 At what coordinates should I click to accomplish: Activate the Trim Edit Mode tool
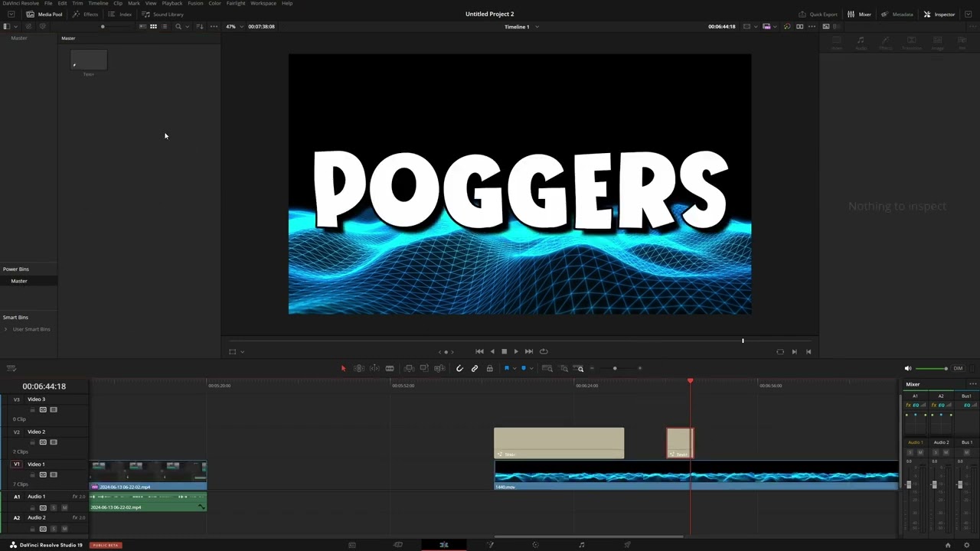(358, 368)
